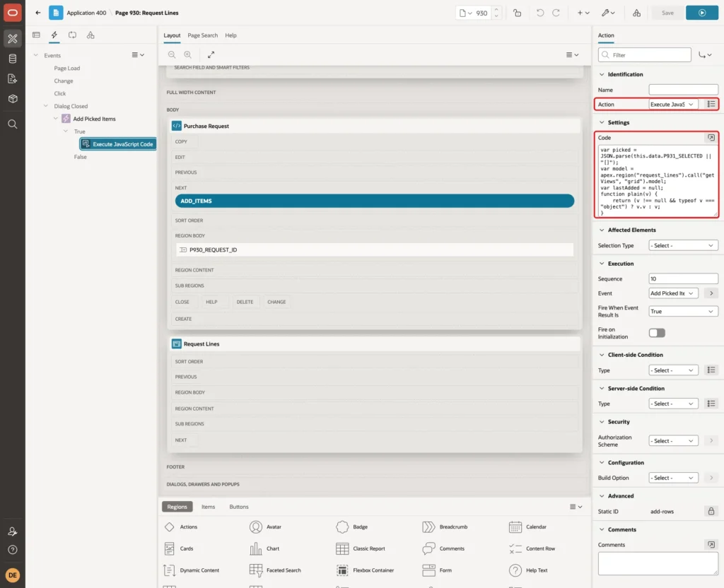
Task: Click the ADD_ITEMS button in layout
Action: [x=375, y=201]
